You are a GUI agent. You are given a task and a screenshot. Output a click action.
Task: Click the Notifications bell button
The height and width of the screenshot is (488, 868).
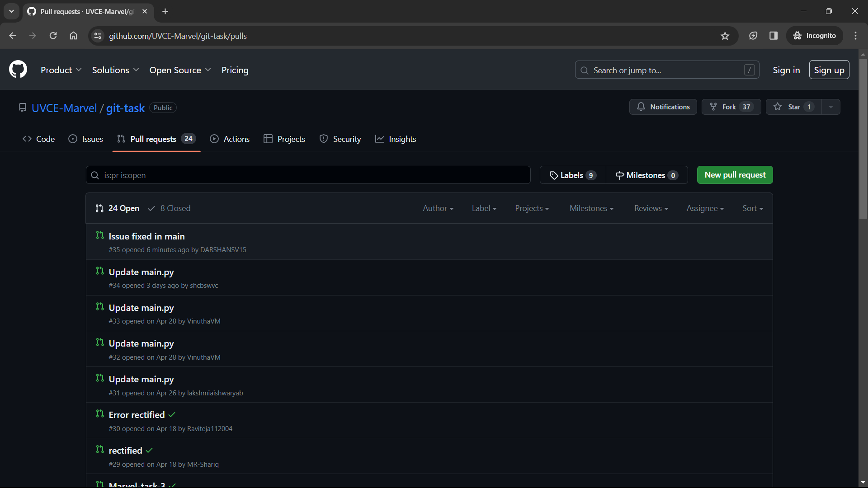coord(663,107)
